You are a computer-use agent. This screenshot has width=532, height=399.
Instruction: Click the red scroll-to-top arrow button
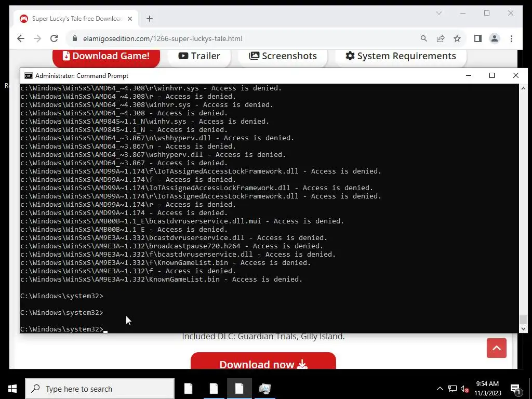click(496, 348)
